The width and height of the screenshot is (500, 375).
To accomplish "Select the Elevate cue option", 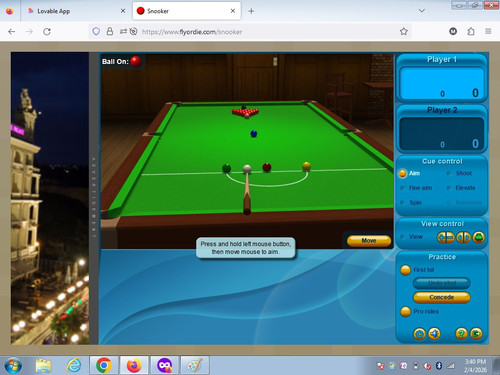I will (461, 188).
